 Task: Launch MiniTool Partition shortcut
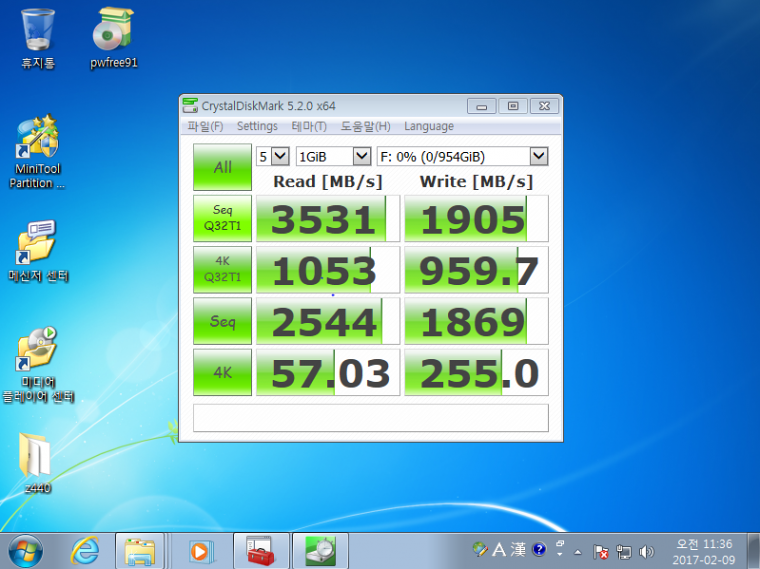coord(37,152)
